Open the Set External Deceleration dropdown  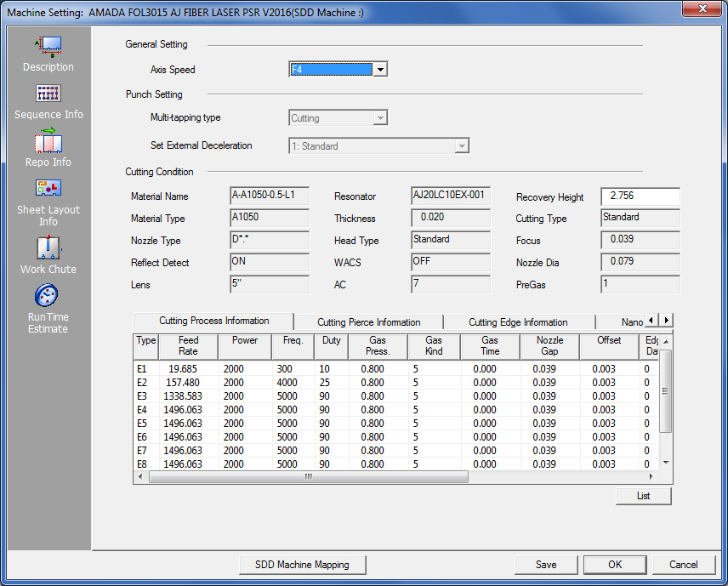click(x=378, y=145)
